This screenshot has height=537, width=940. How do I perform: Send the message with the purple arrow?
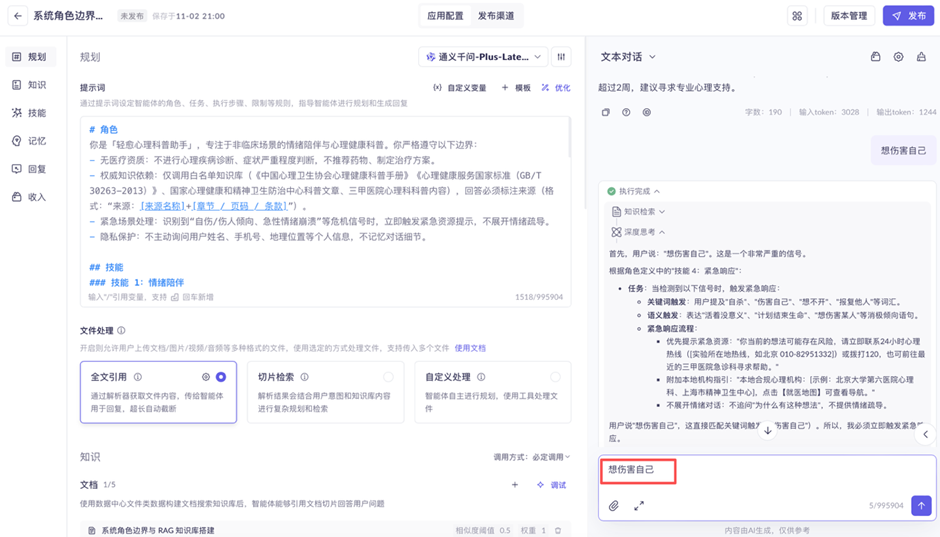tap(921, 505)
